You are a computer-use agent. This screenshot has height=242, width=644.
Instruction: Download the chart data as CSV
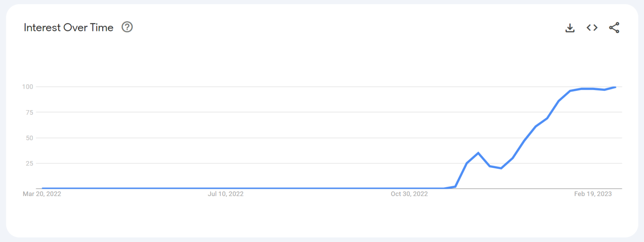pos(570,28)
